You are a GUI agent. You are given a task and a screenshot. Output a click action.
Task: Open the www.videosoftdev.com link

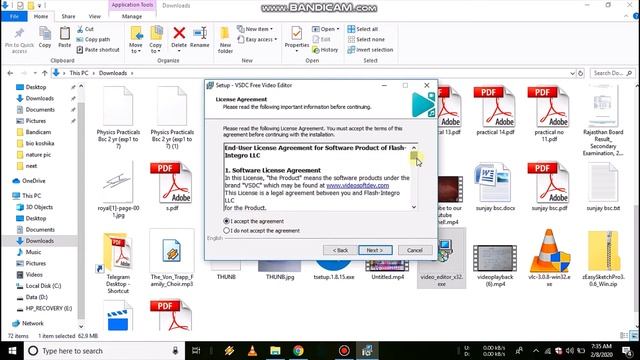point(358,185)
